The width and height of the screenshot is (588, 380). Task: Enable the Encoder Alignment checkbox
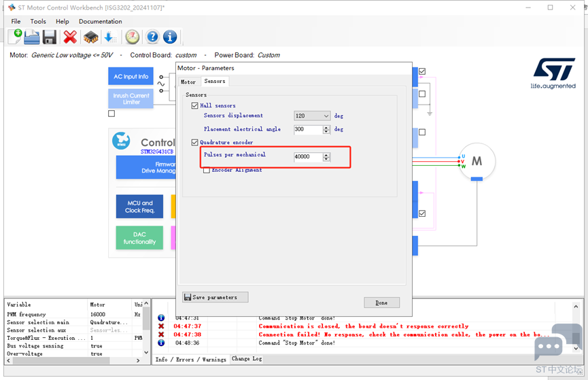[206, 171]
